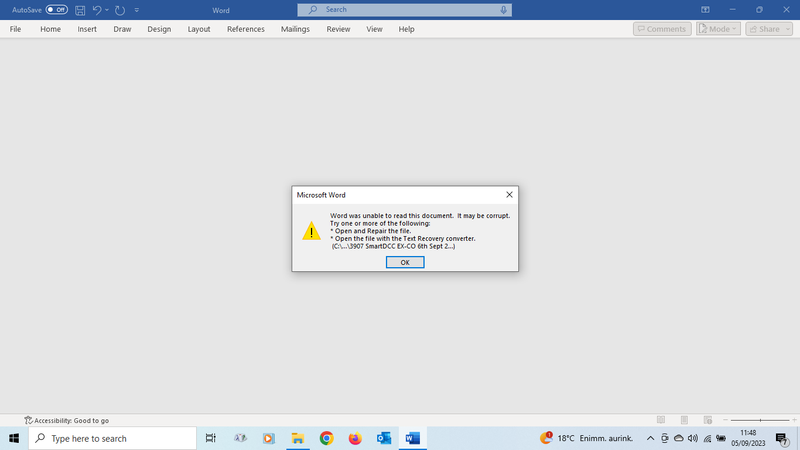This screenshot has height=450, width=800.
Task: Click Accessibility: Good to go status
Action: (x=66, y=420)
